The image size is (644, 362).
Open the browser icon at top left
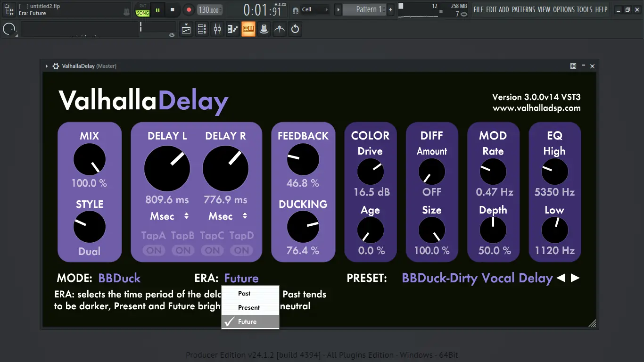point(8,9)
